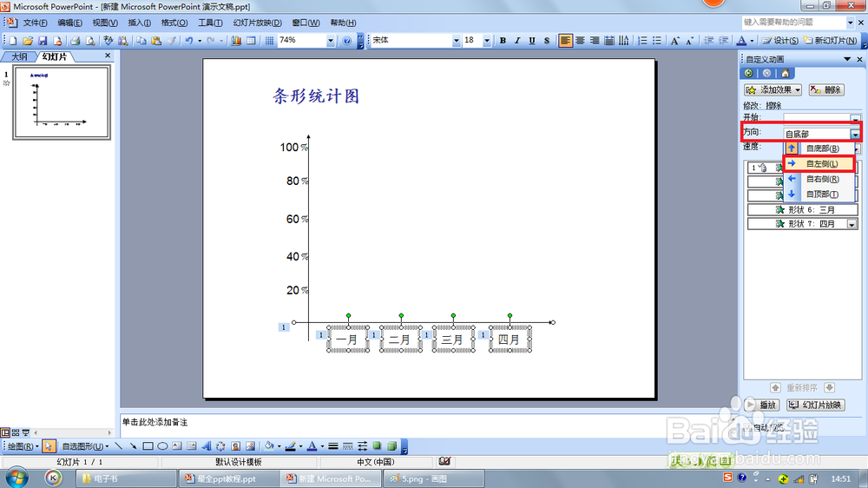Open the 编辑 menu
The width and height of the screenshot is (868, 488).
[69, 23]
